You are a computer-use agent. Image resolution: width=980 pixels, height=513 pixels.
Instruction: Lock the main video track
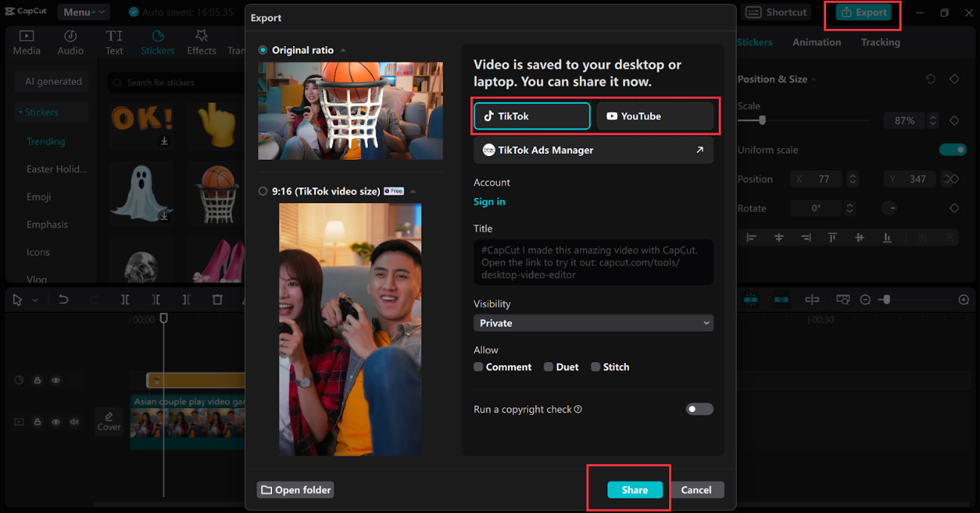[x=37, y=422]
